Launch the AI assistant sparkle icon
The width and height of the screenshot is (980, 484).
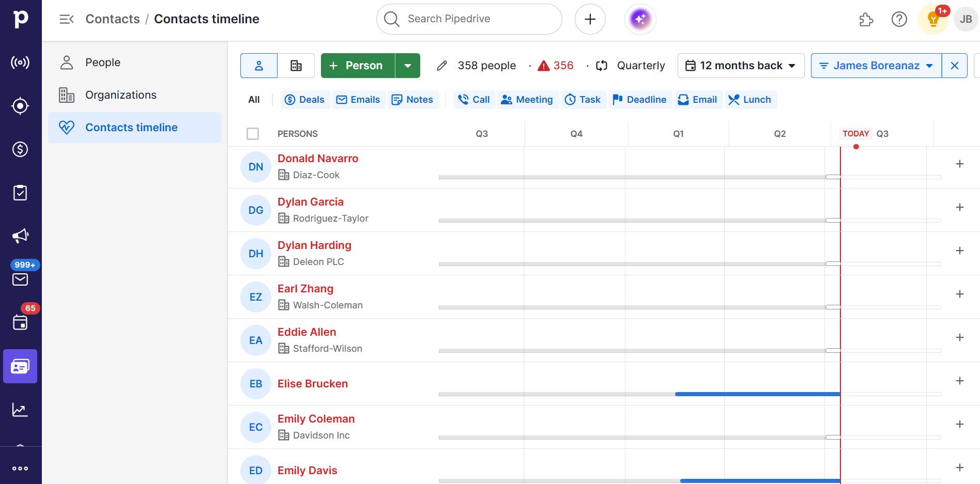(x=640, y=19)
